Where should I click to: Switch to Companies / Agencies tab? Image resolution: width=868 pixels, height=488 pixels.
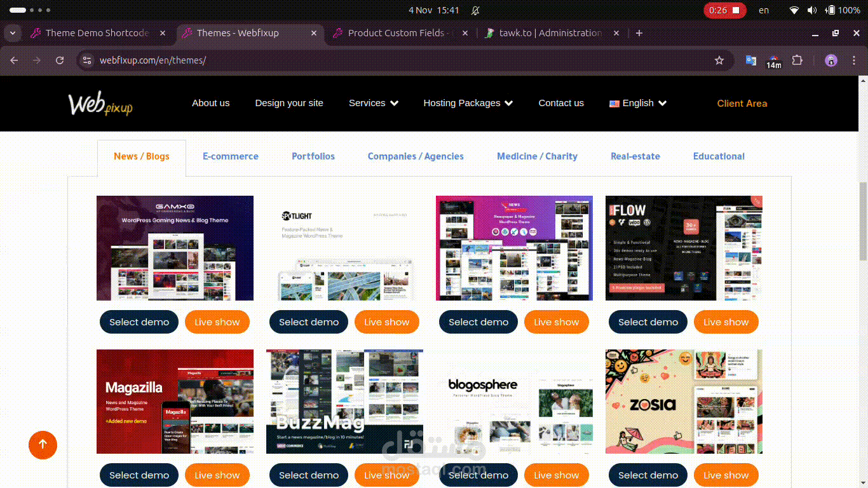416,156
